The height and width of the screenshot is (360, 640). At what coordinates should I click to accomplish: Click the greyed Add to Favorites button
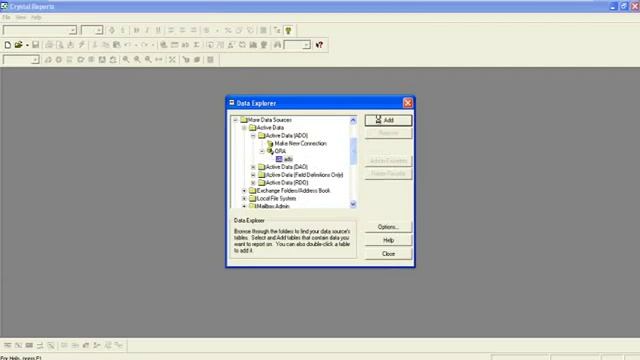388,161
